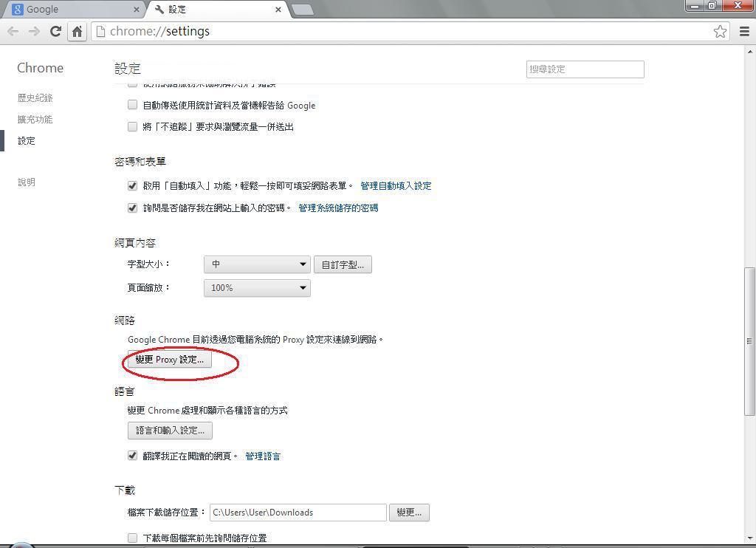756x548 pixels.
Task: Click the browser forward arrow
Action: point(34,32)
